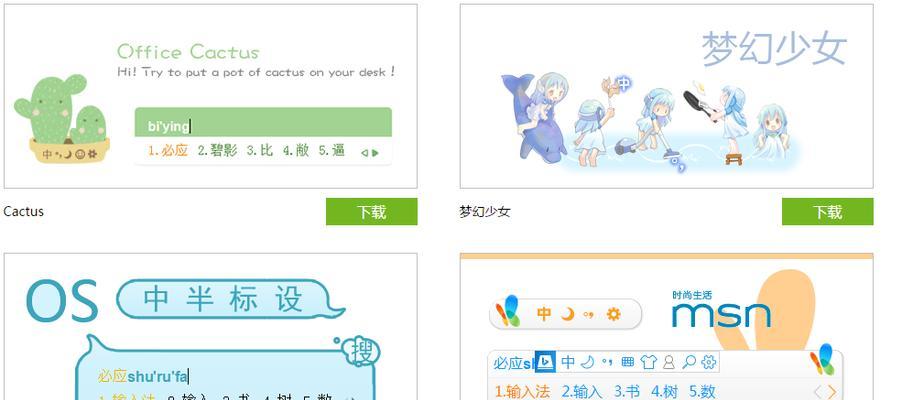Click the 搜 cloud badge in OS skin
The height and width of the screenshot is (400, 902).
click(360, 351)
